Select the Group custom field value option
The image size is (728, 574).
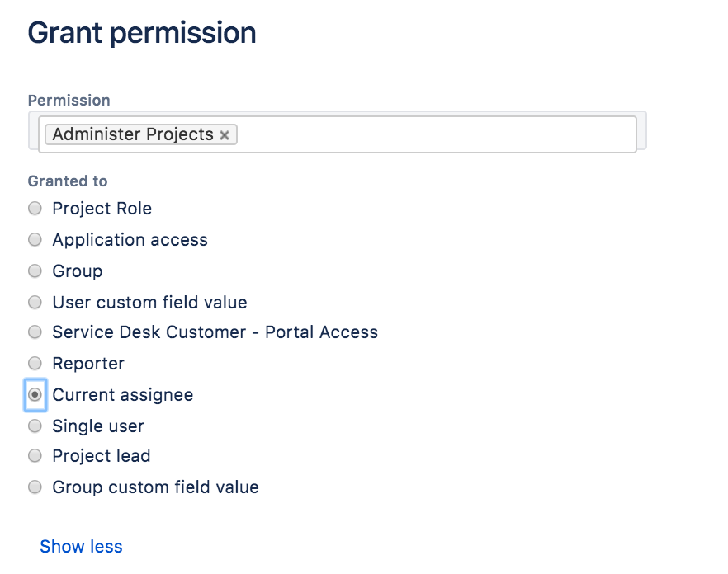pyautogui.click(x=35, y=487)
